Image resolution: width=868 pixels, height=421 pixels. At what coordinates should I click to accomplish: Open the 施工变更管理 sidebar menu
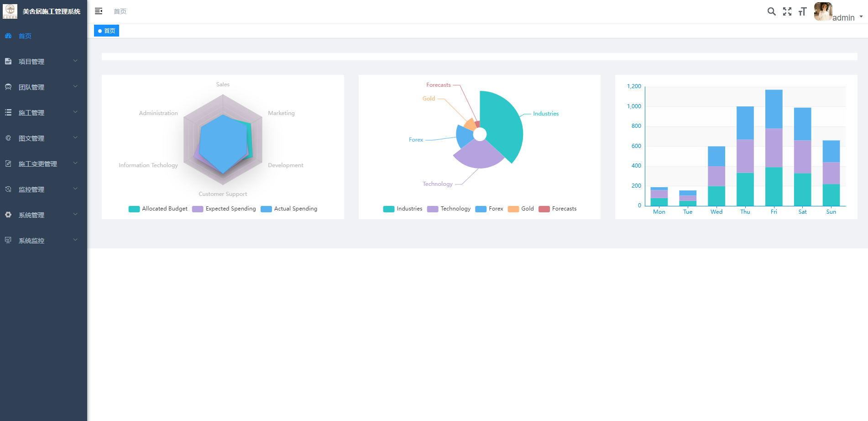pyautogui.click(x=43, y=164)
